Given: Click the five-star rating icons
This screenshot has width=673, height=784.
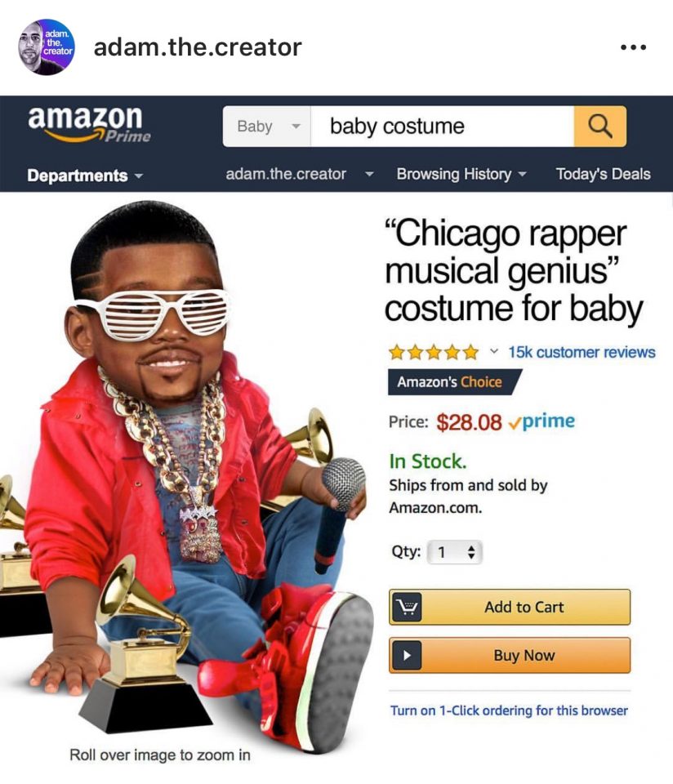Looking at the screenshot, I should pos(434,353).
